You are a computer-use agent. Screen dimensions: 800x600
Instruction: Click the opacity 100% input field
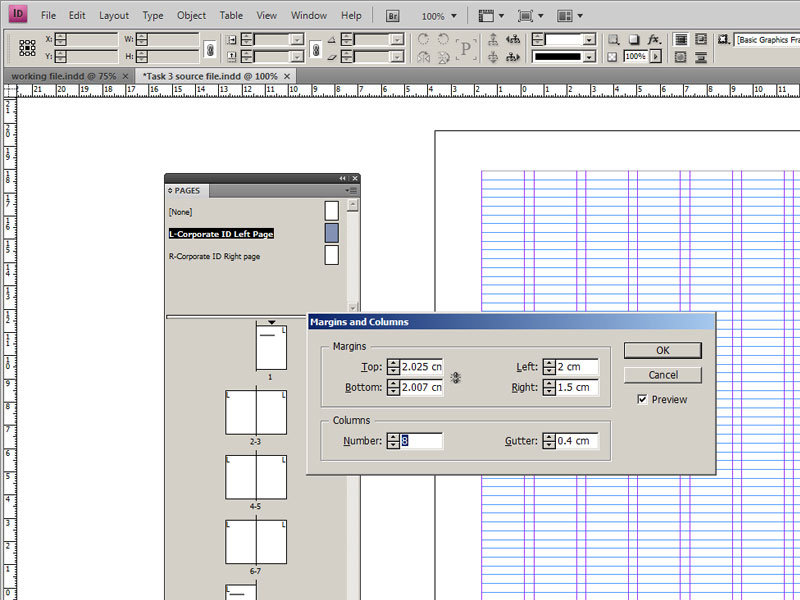pos(635,57)
